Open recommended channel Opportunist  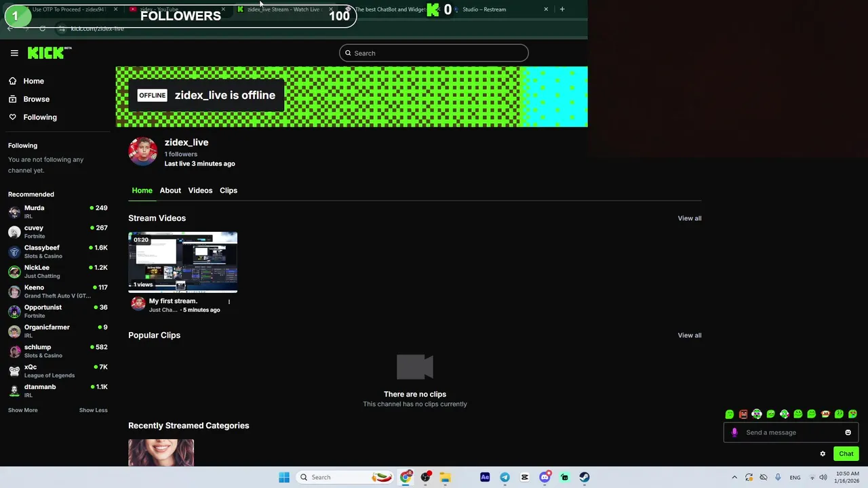coord(58,311)
